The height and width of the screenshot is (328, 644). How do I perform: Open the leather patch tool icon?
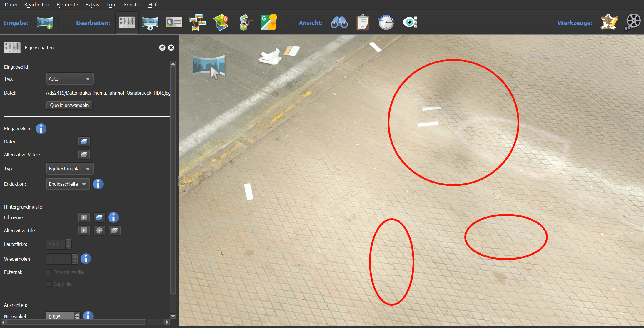click(x=609, y=22)
